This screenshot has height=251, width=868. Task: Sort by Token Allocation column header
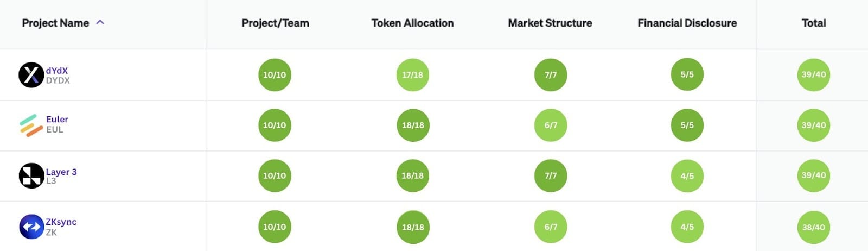[x=412, y=23]
